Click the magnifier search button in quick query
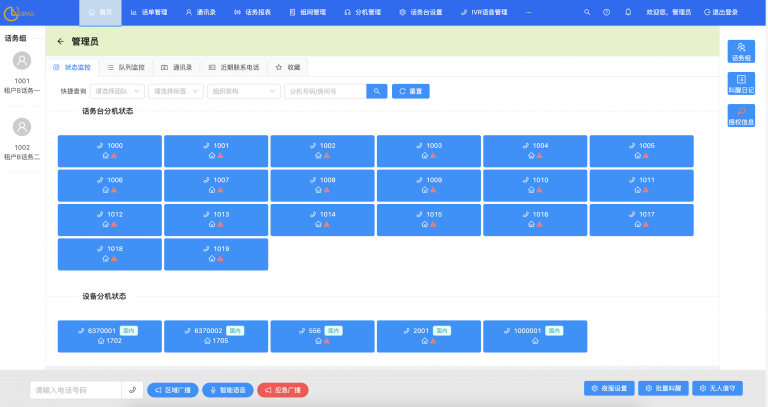The width and height of the screenshot is (768, 407). pyautogui.click(x=377, y=91)
